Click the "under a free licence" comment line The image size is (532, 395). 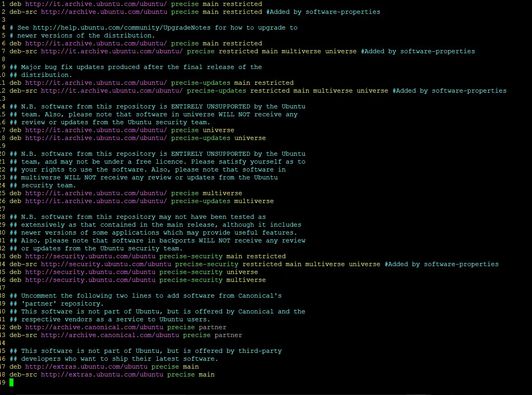coord(157,162)
